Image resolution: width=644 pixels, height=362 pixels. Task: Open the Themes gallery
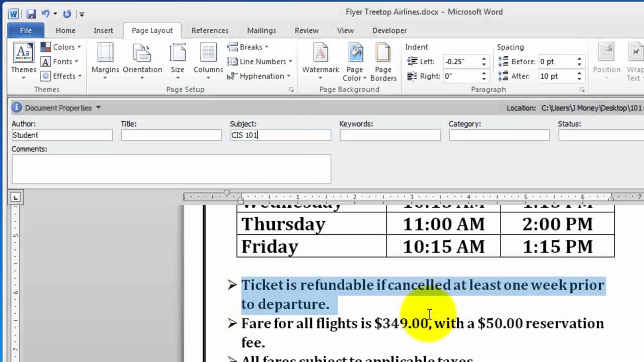pyautogui.click(x=24, y=61)
